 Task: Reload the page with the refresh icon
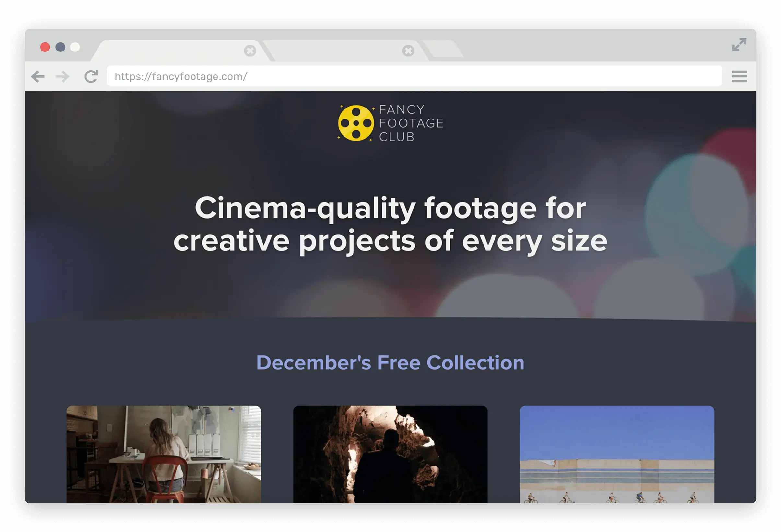91,76
